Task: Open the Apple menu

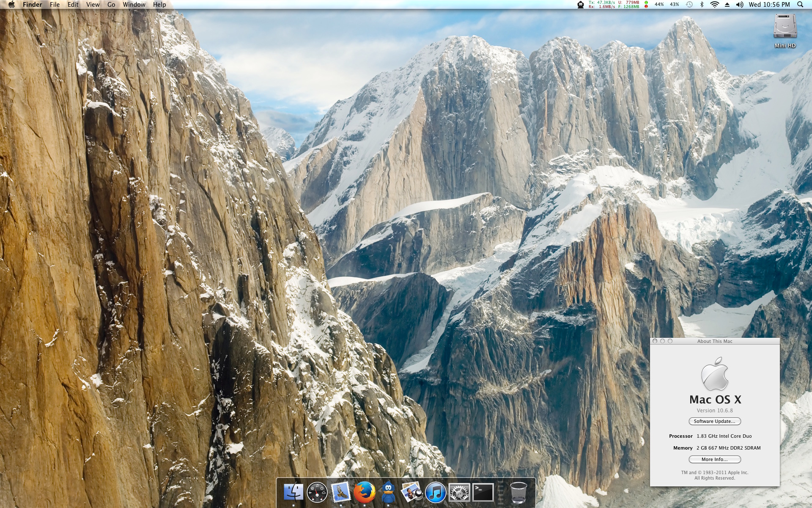Action: [11, 5]
